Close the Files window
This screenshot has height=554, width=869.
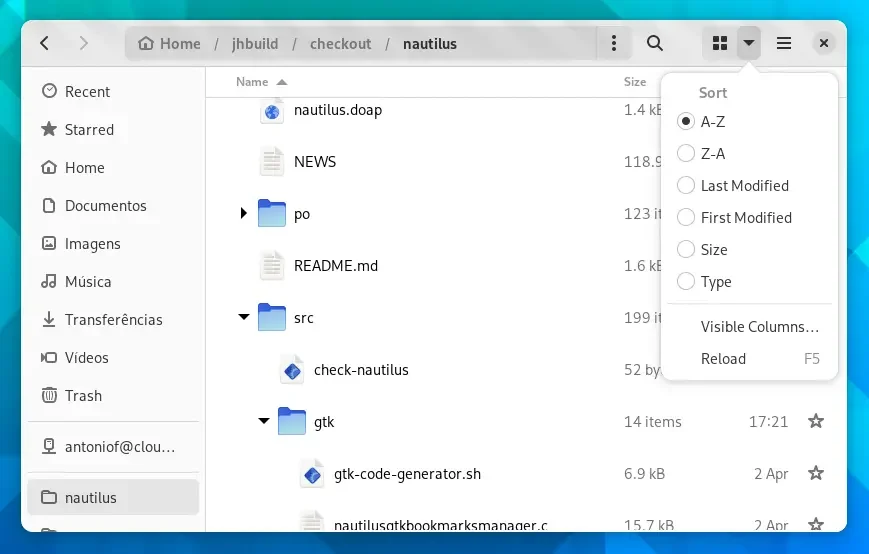(x=824, y=43)
